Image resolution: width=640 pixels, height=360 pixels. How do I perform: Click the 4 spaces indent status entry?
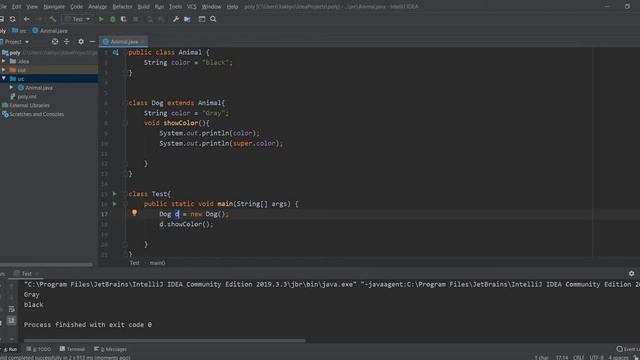pos(618,358)
